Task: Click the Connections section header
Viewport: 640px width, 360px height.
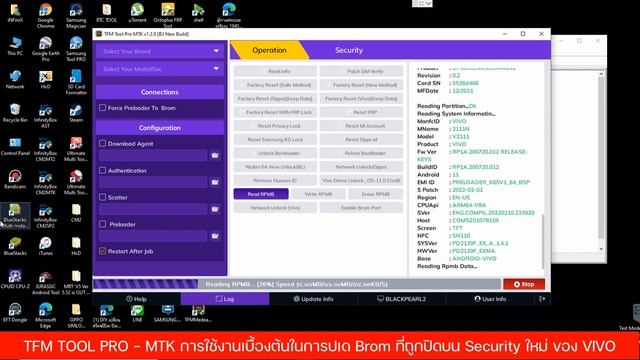Action: (x=160, y=92)
